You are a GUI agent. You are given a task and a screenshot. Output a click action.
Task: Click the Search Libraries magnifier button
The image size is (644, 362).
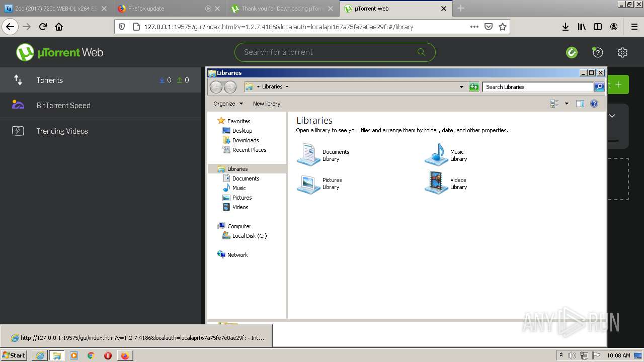(x=599, y=87)
